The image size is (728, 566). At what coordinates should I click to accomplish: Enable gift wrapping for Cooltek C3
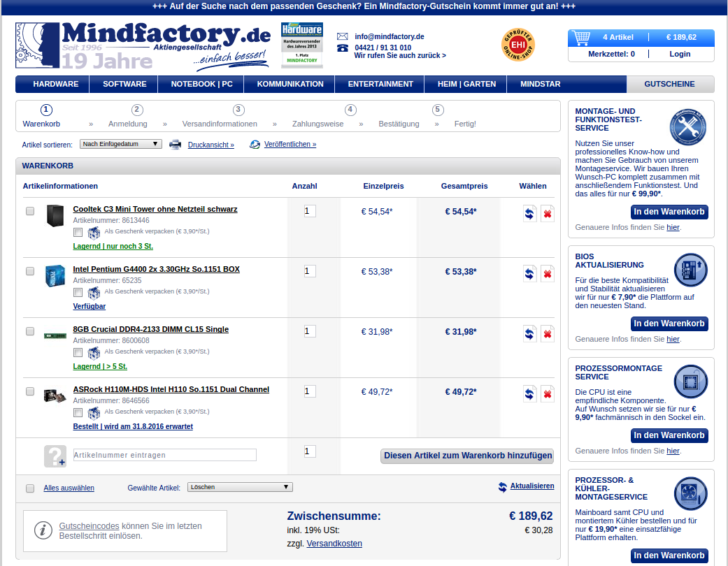point(78,232)
